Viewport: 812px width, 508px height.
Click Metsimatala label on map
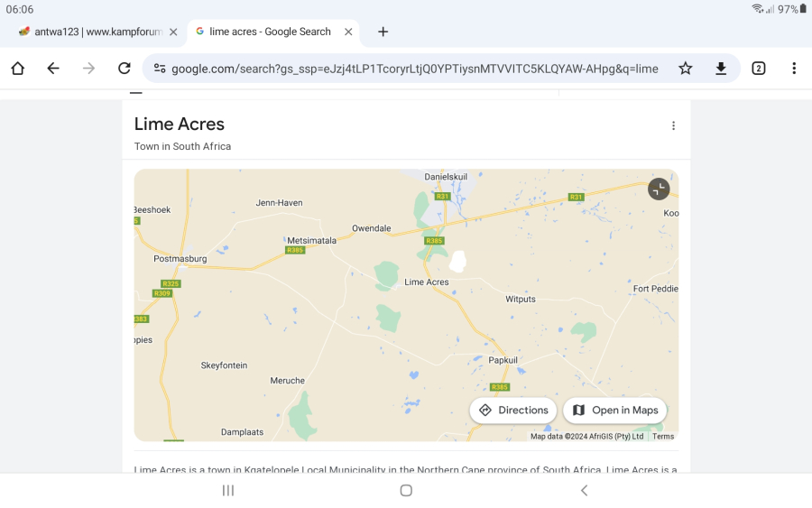312,240
